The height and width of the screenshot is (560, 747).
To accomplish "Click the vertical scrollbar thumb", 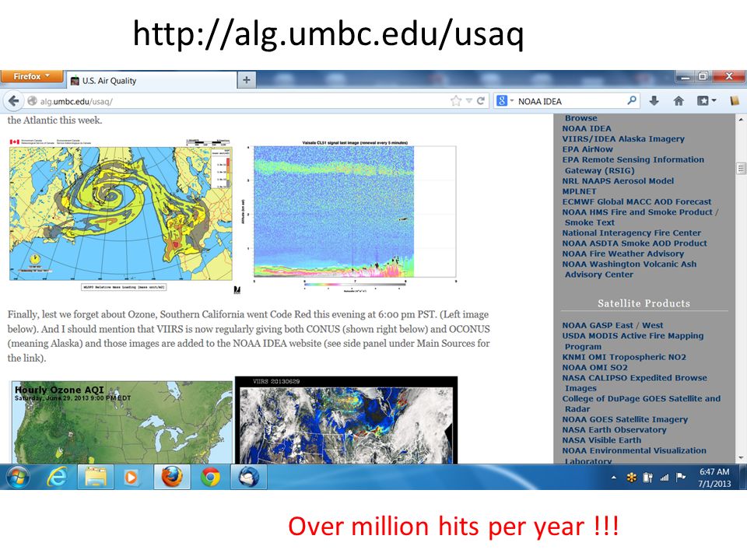I will tap(741, 169).
